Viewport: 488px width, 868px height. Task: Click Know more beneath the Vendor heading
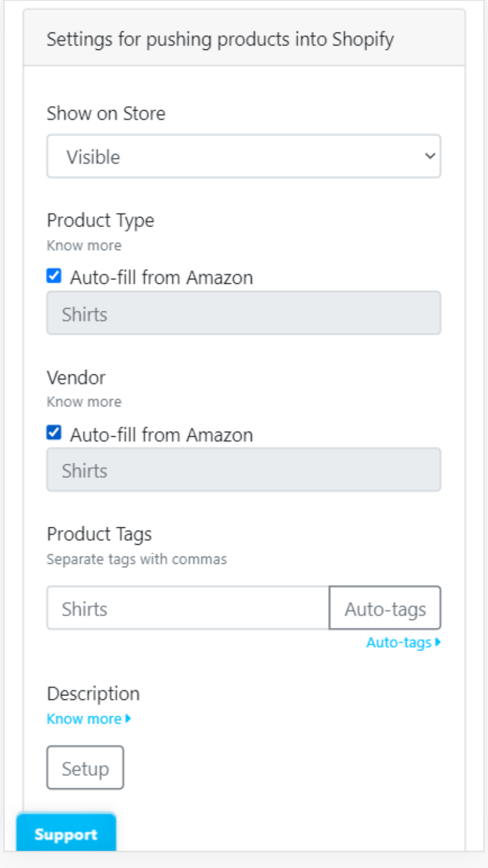[x=84, y=401]
